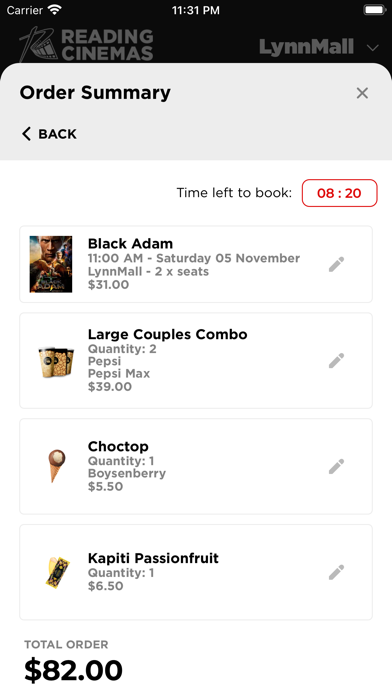Tap the battery indicator in status bar
Screen dimensions: 392x696
375,10
